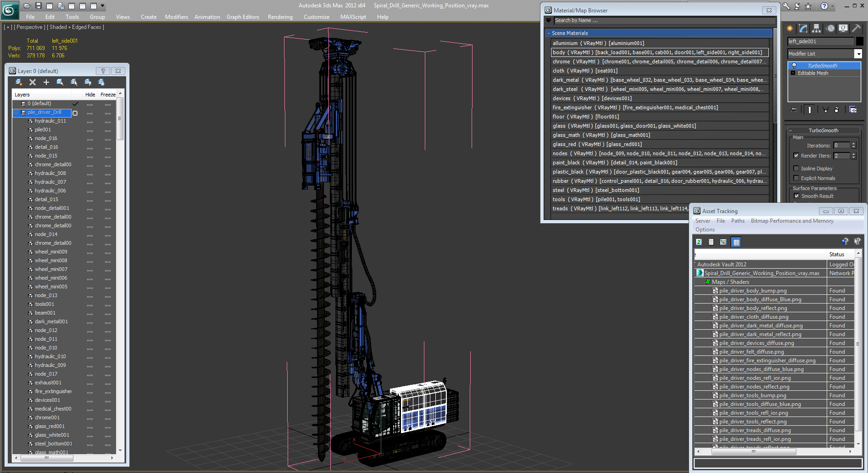
Task: Click Search by Name field in Material Browser
Action: tap(664, 21)
